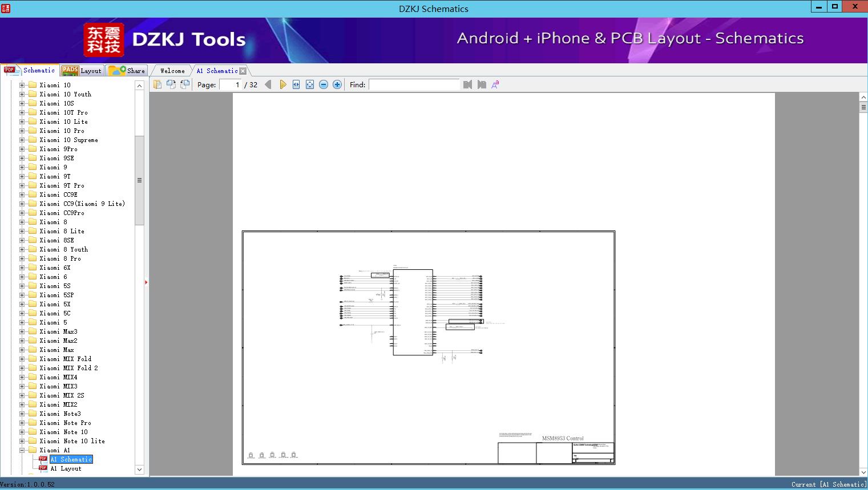
Task: Click document viewer scroll down arrow
Action: coord(863,472)
